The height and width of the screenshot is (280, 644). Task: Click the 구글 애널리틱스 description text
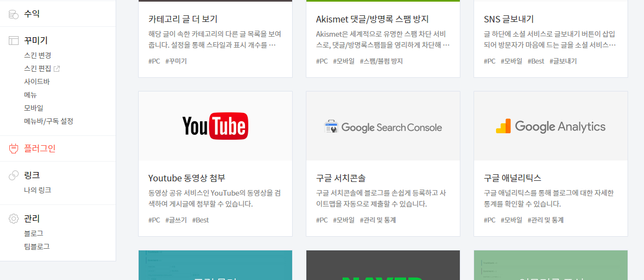[549, 198]
